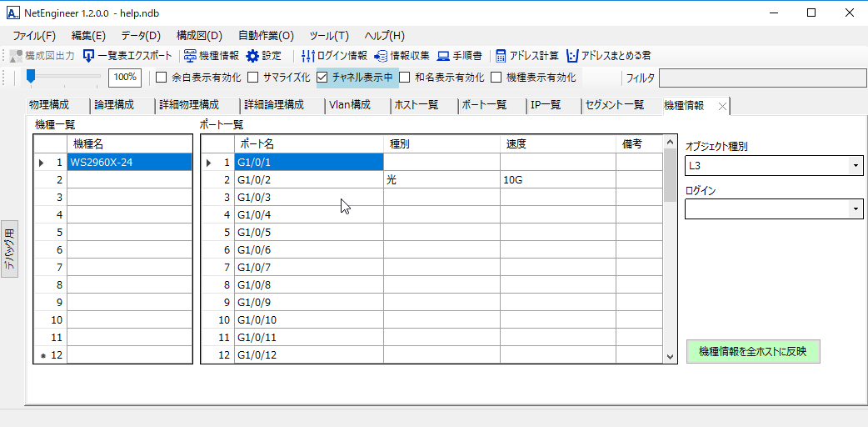Viewport: 868px width, 427px height.
Task: Click the デバッグ用 side button
Action: pos(9,249)
